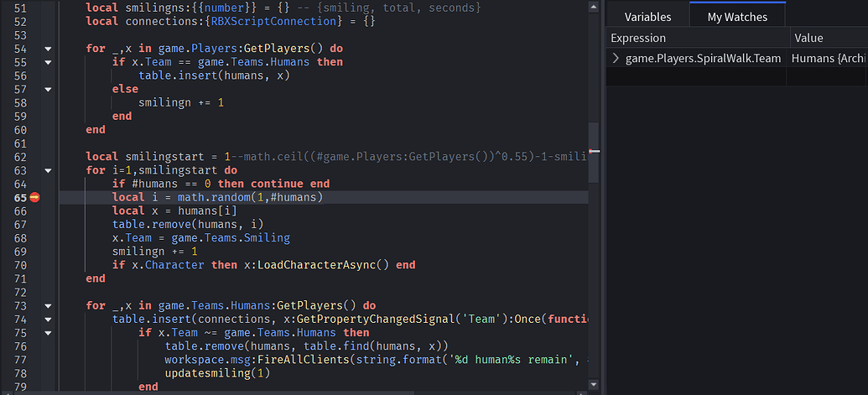Collapse the for loop at line 54
Viewport: 868px width, 395px height.
click(x=48, y=49)
